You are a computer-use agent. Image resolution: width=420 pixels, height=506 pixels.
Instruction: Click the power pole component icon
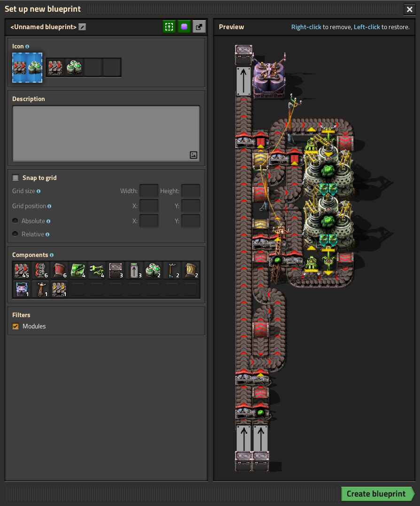tap(171, 270)
